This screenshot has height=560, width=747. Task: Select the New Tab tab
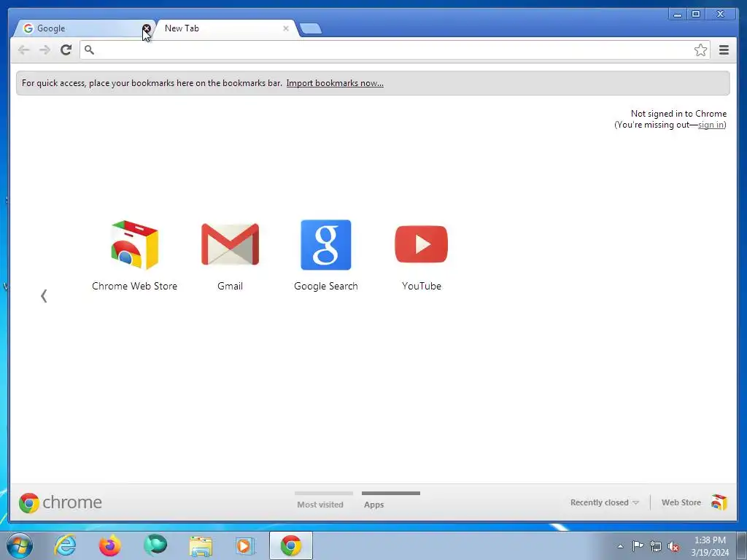click(x=225, y=28)
